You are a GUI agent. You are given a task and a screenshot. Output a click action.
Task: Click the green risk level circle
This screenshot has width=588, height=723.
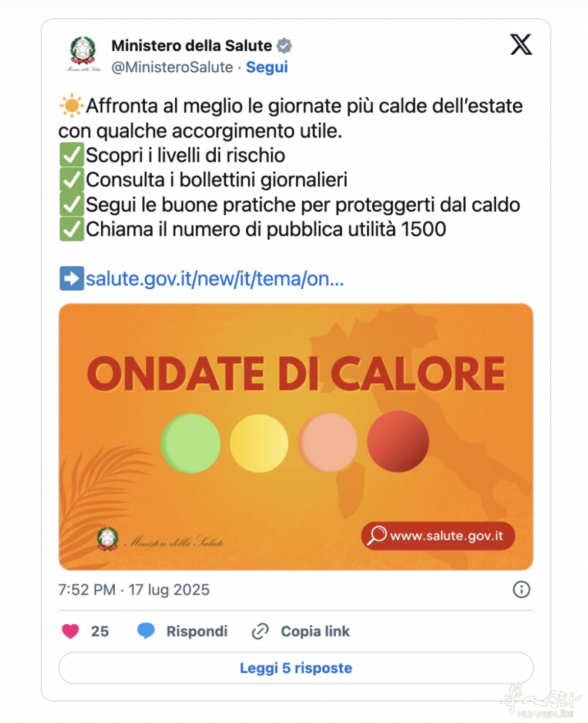(x=191, y=443)
